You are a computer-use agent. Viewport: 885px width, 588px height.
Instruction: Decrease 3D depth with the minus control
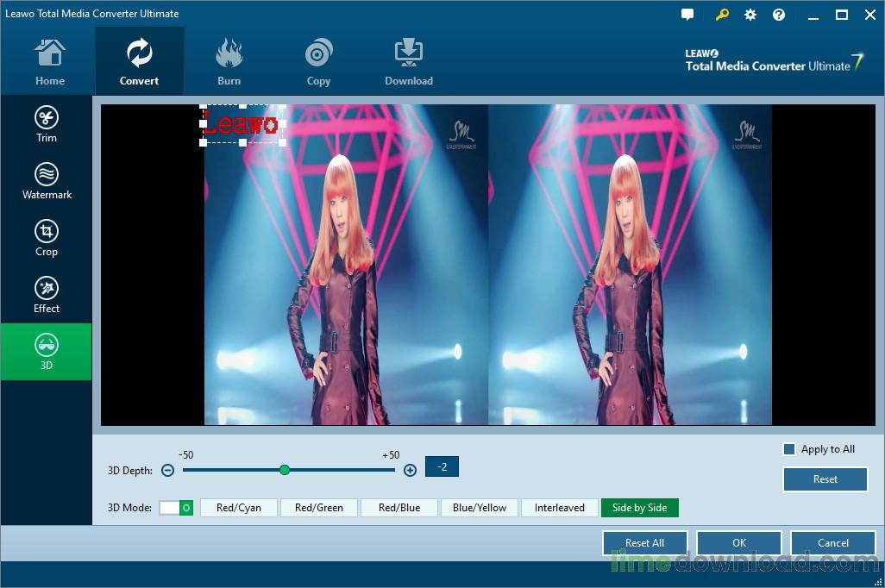tap(167, 470)
